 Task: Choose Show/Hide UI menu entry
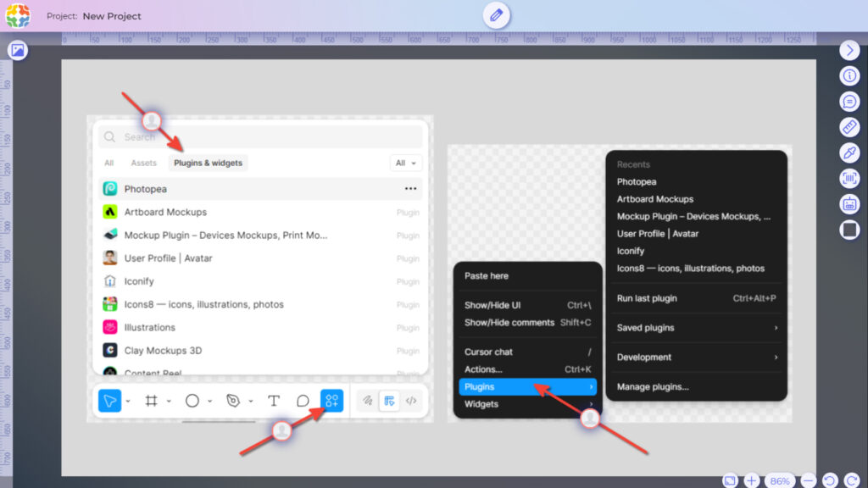point(527,305)
